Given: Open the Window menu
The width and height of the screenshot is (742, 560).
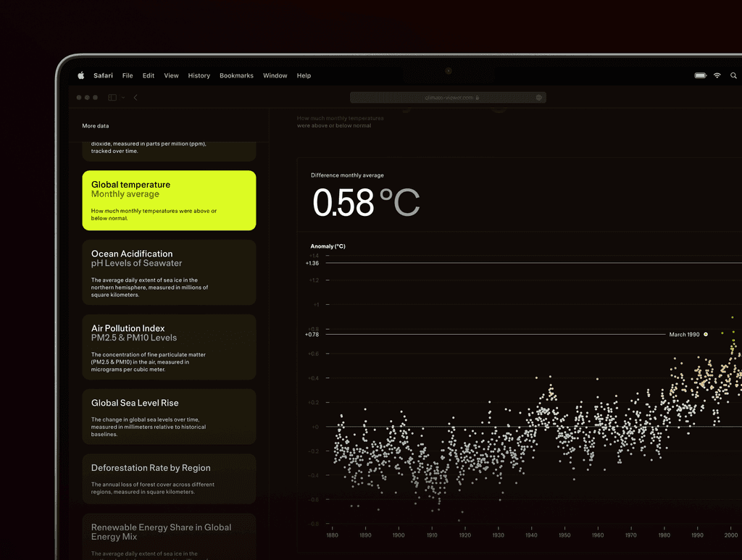Looking at the screenshot, I should (x=275, y=75).
